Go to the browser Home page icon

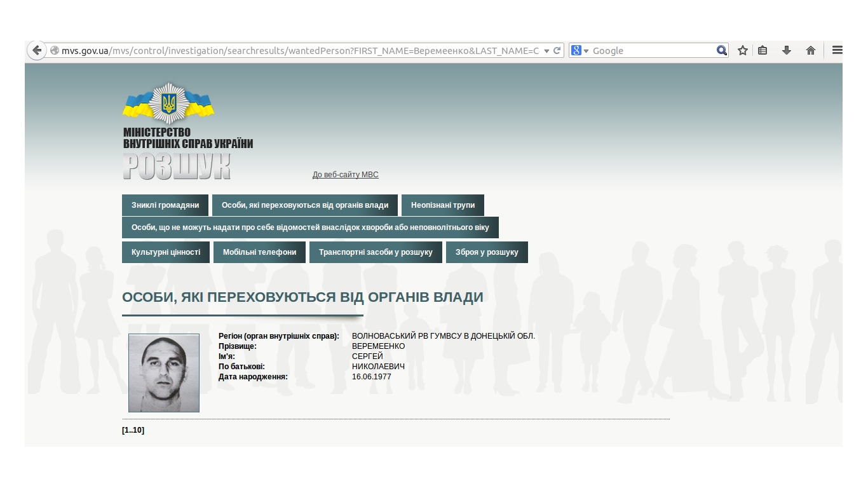click(x=811, y=51)
